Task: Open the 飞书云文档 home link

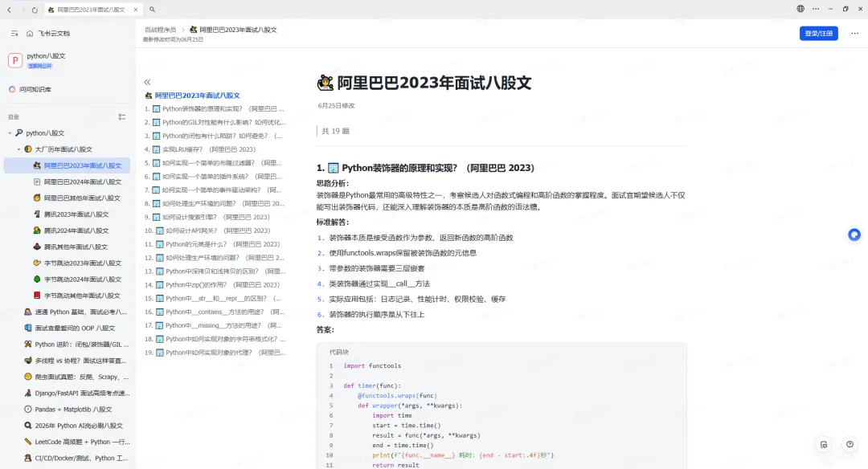Action: coord(54,34)
